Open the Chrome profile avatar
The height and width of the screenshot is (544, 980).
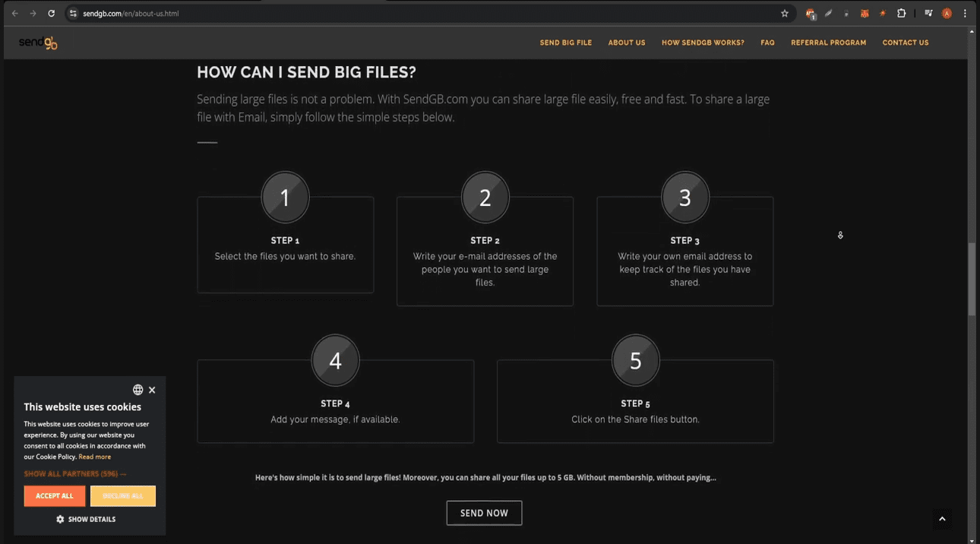coord(947,14)
